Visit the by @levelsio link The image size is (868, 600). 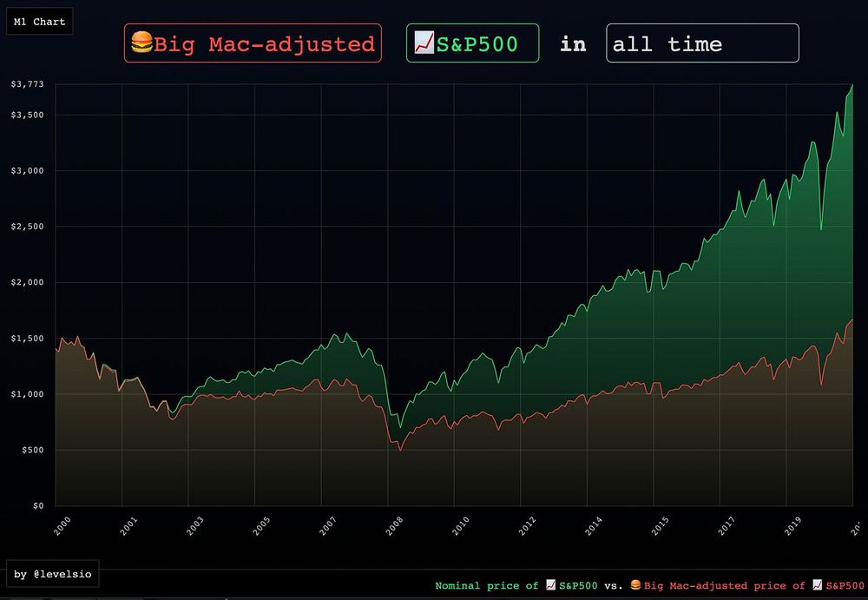pyautogui.click(x=53, y=574)
